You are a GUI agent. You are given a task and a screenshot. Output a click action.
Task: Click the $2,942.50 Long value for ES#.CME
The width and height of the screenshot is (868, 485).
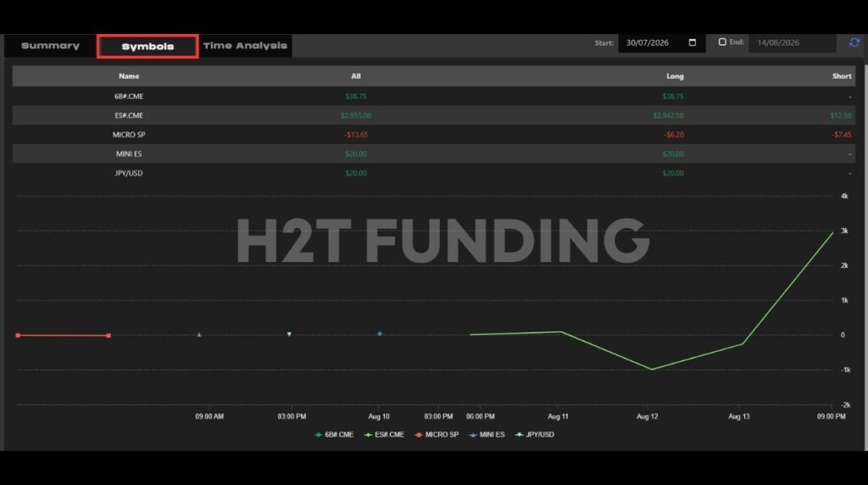tap(668, 115)
